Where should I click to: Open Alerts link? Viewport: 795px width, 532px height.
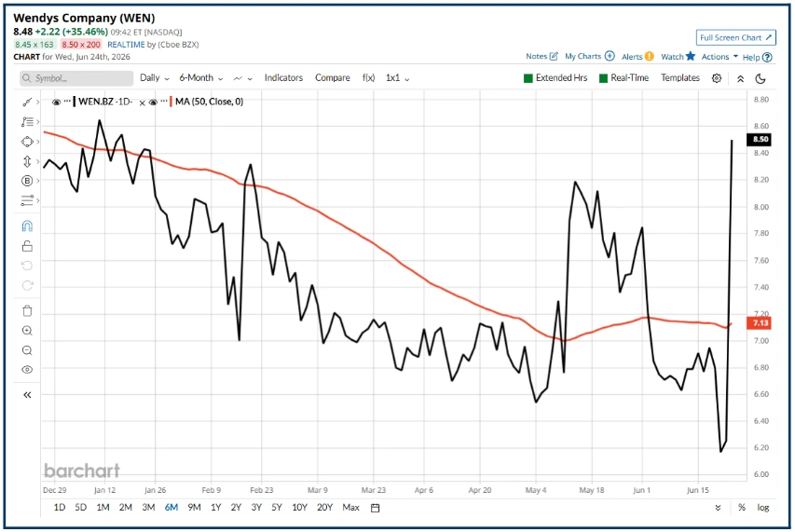637,56
